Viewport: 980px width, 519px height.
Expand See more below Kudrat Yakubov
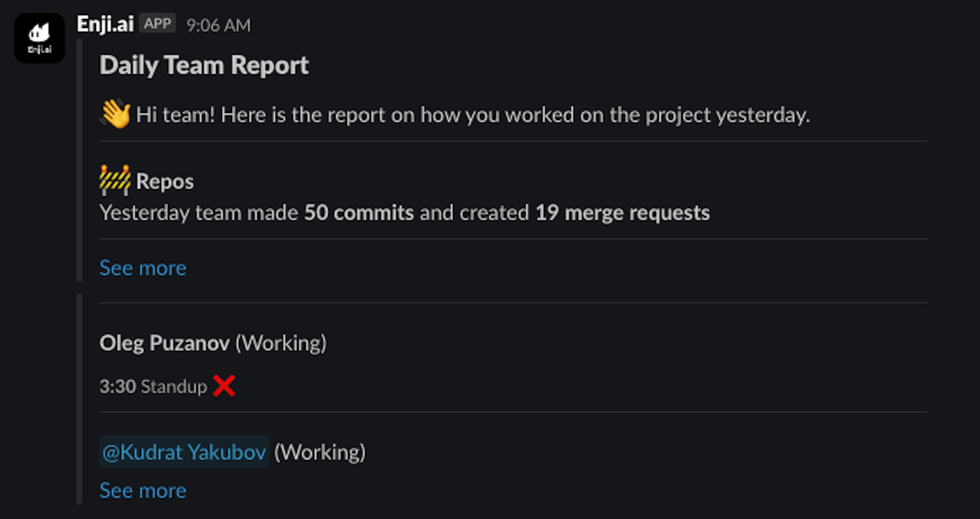click(143, 491)
